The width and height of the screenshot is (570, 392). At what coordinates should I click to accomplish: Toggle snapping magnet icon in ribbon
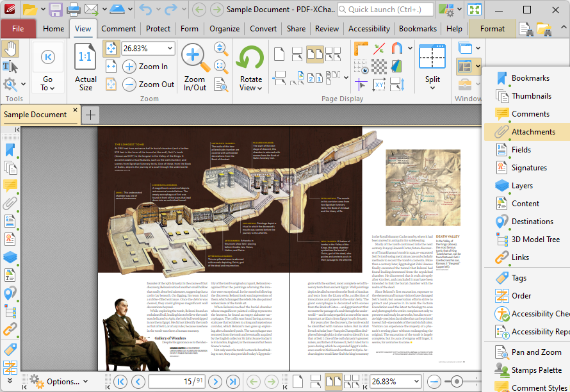pos(397,49)
